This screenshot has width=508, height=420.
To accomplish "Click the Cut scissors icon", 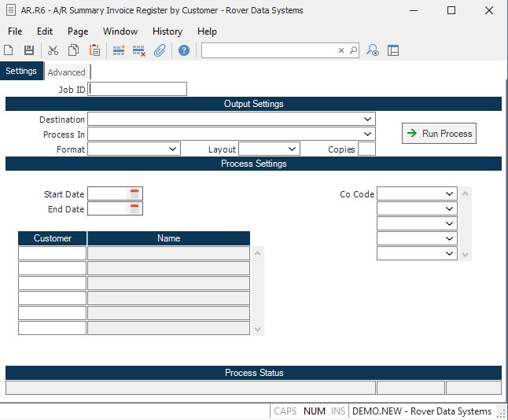I will coord(53,50).
